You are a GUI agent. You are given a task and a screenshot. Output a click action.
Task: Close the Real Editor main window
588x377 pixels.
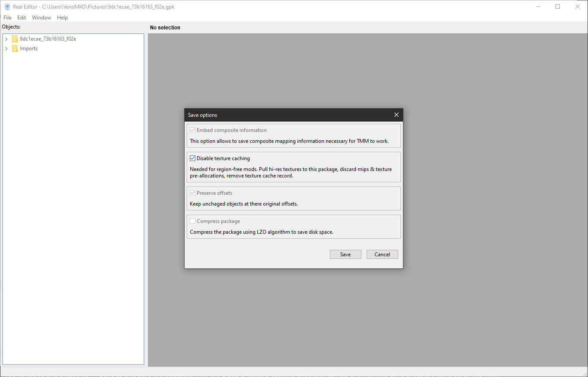pos(578,6)
